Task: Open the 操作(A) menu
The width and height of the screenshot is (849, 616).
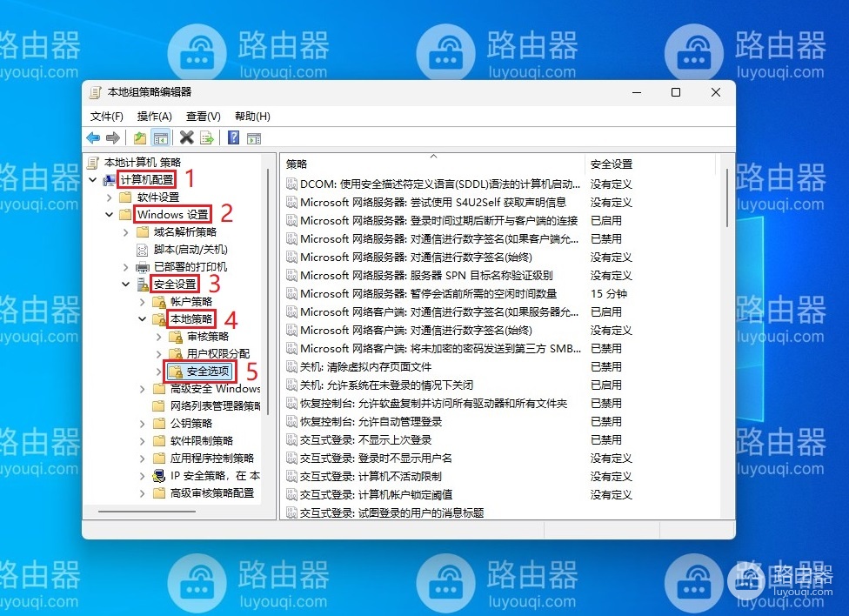Action: (154, 116)
